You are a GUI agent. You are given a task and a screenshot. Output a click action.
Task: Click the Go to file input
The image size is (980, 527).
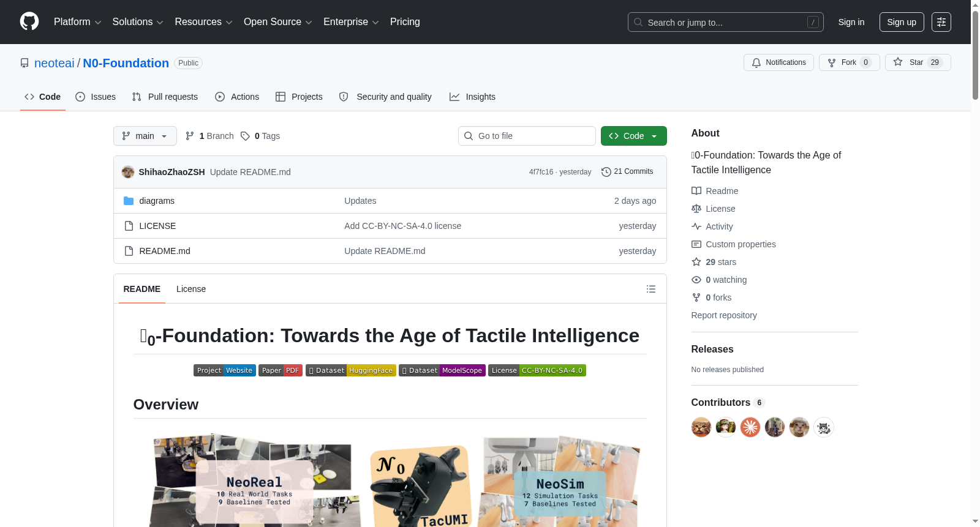[527, 136]
